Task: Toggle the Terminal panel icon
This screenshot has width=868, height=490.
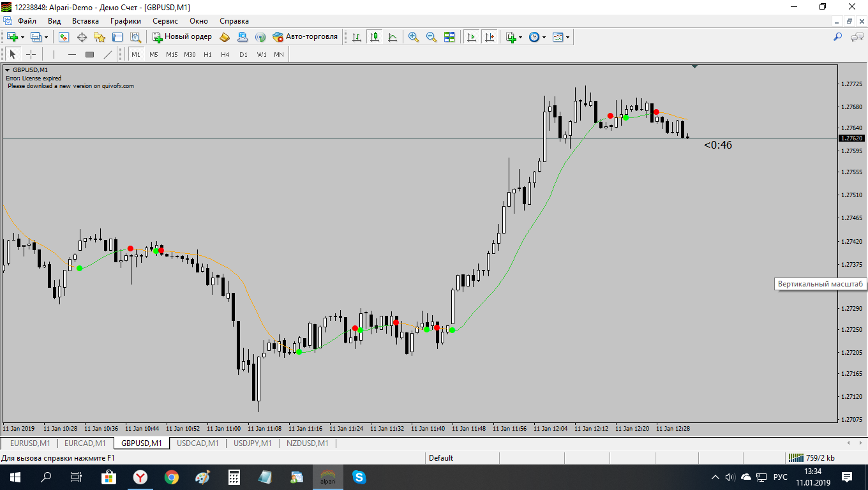Action: (x=117, y=37)
